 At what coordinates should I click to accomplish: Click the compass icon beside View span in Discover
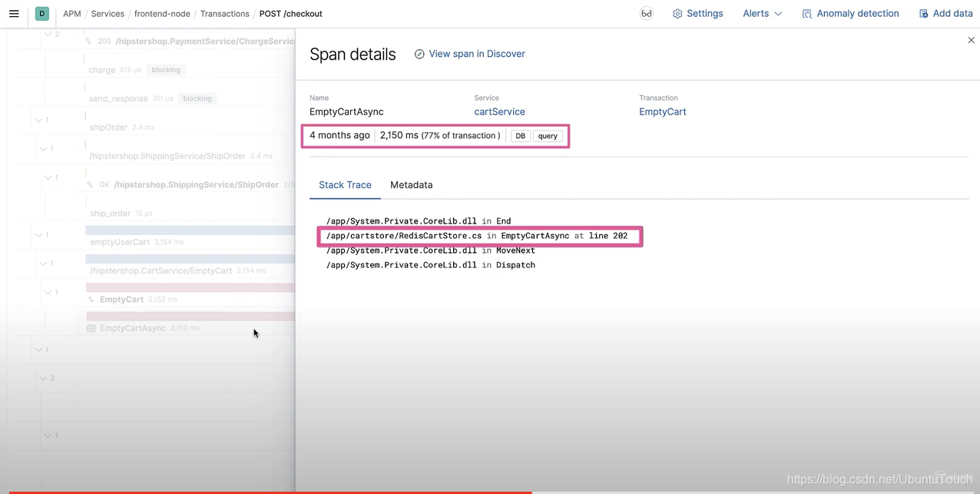coord(419,54)
